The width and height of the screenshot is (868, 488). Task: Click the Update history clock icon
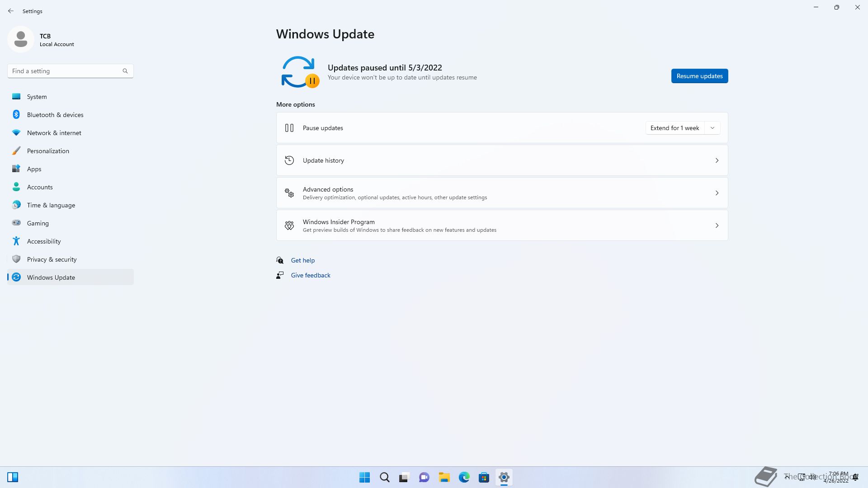coord(289,160)
